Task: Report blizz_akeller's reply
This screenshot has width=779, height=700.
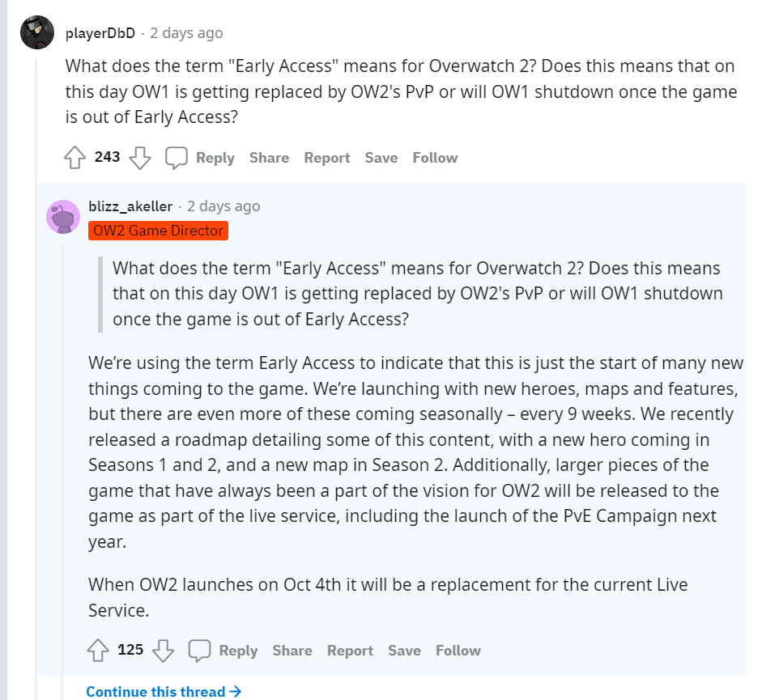Action: [350, 651]
